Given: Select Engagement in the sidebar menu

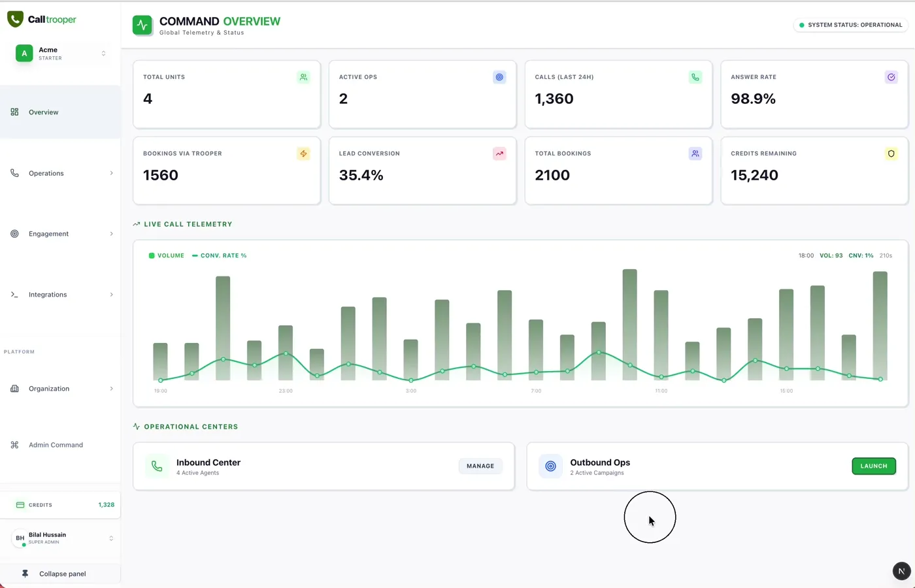Looking at the screenshot, I should [48, 233].
